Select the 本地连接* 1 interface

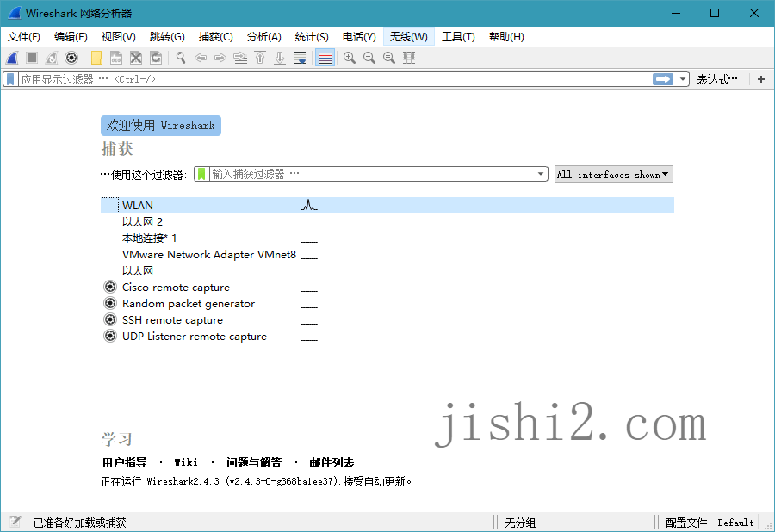click(149, 238)
